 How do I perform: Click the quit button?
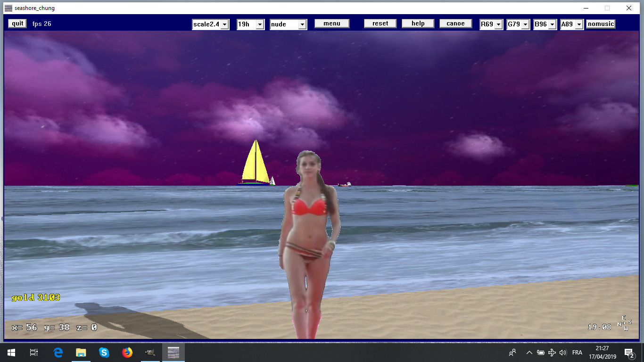tap(17, 24)
